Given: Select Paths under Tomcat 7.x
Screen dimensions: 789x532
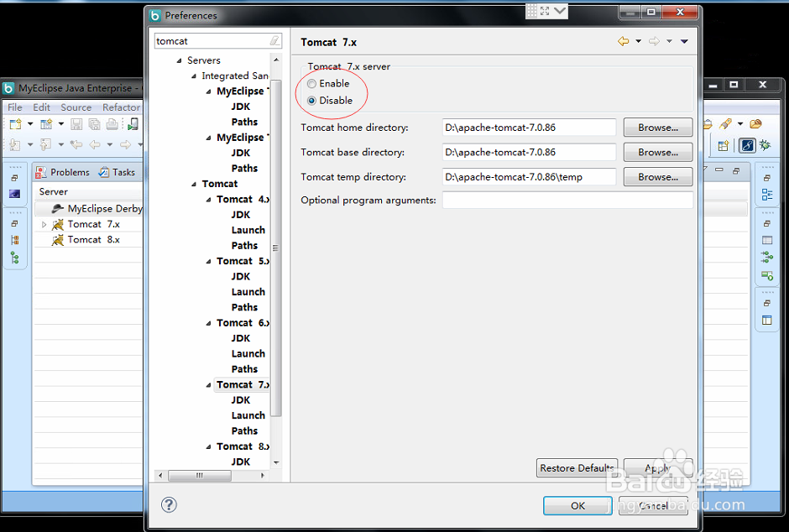Looking at the screenshot, I should 244,431.
